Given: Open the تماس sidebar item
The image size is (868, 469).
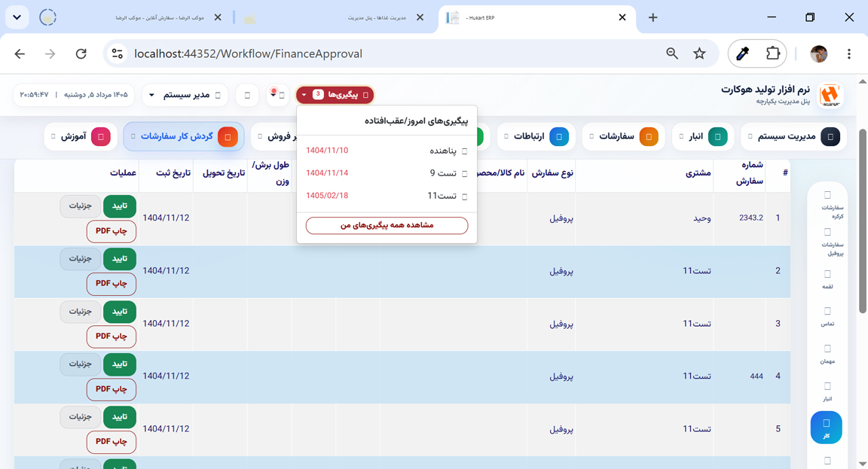Looking at the screenshot, I should pos(827,316).
